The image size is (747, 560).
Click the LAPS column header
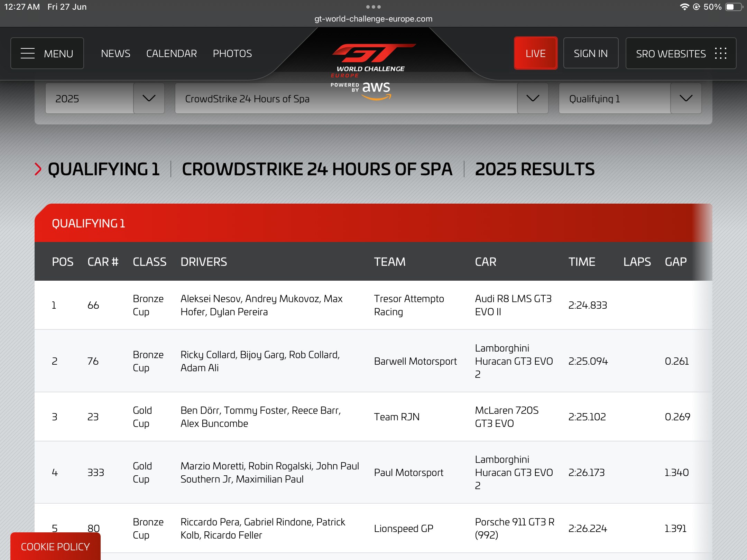(x=637, y=262)
